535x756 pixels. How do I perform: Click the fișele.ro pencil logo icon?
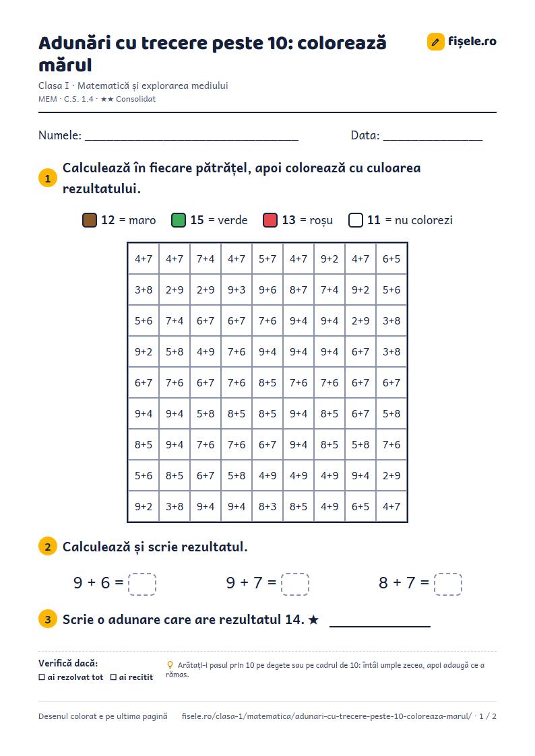click(x=436, y=42)
